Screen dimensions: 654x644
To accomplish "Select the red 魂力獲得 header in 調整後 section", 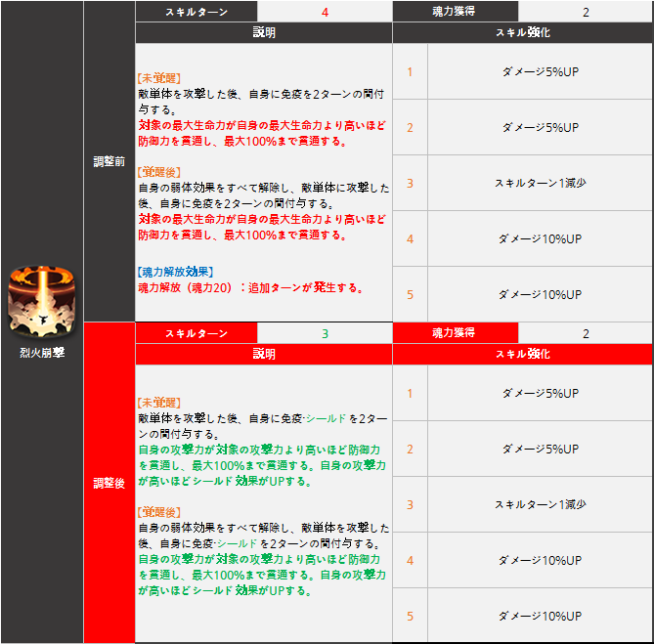I will [455, 333].
